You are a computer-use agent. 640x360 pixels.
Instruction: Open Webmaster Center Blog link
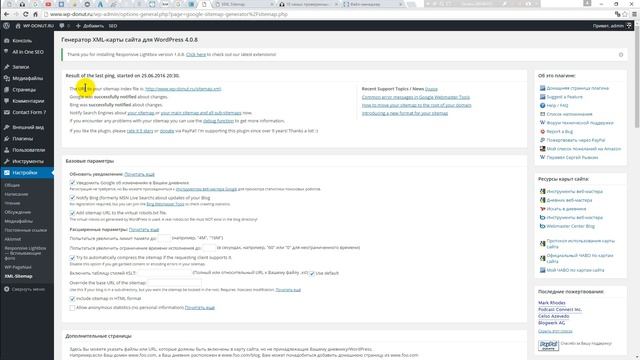[x=571, y=226]
